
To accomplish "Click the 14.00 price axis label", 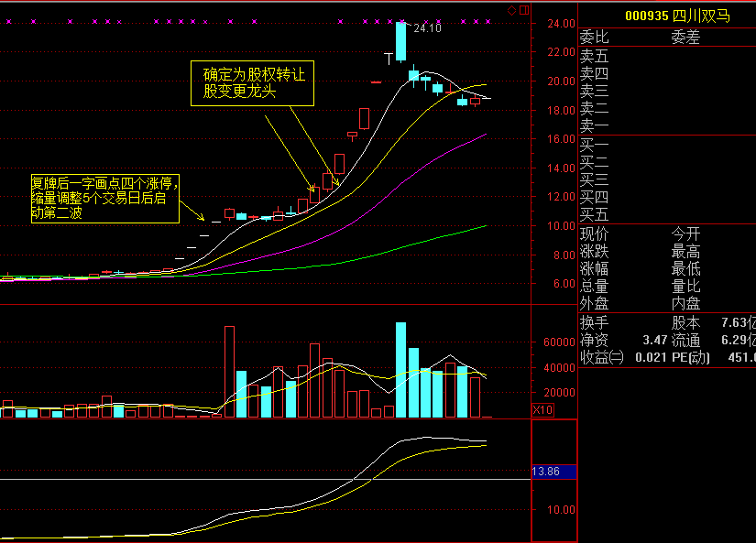I will [561, 168].
